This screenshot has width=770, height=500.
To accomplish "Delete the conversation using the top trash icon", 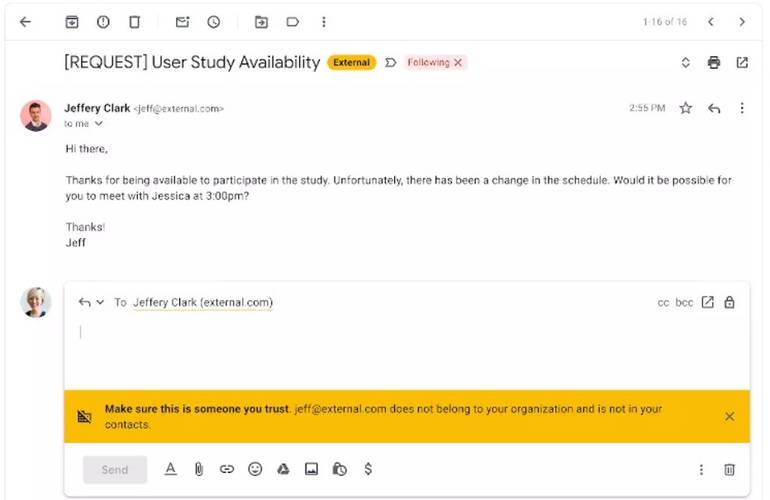I will coord(134,22).
